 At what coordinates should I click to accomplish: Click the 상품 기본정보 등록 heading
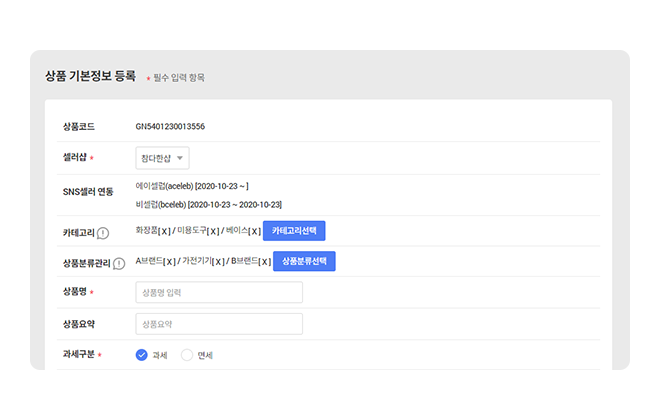pos(90,76)
